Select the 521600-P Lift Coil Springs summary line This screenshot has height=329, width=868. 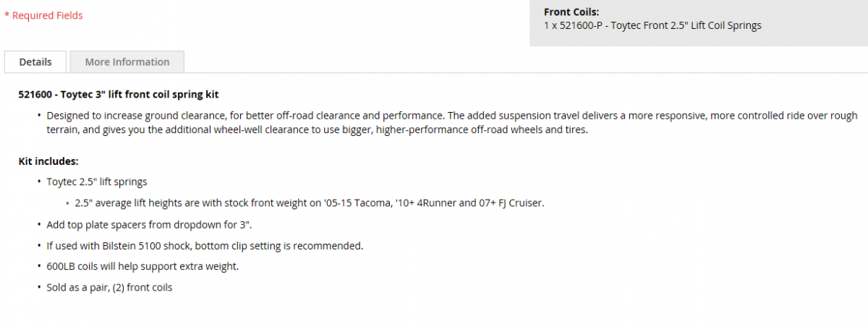pyautogui.click(x=652, y=25)
